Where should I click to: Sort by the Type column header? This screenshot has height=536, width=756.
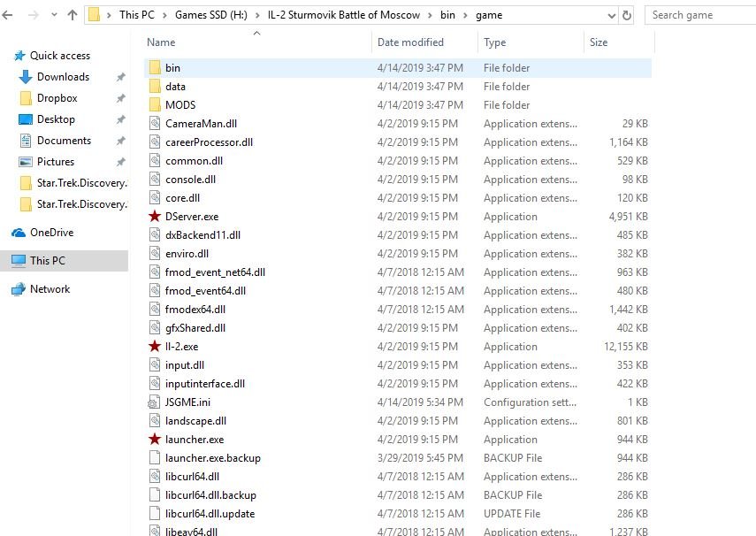coord(494,42)
